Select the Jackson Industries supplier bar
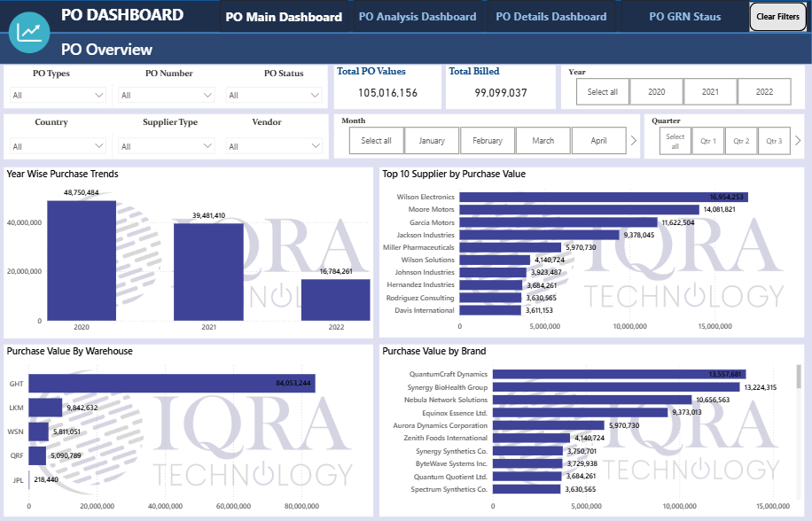This screenshot has width=812, height=521. pos(539,235)
